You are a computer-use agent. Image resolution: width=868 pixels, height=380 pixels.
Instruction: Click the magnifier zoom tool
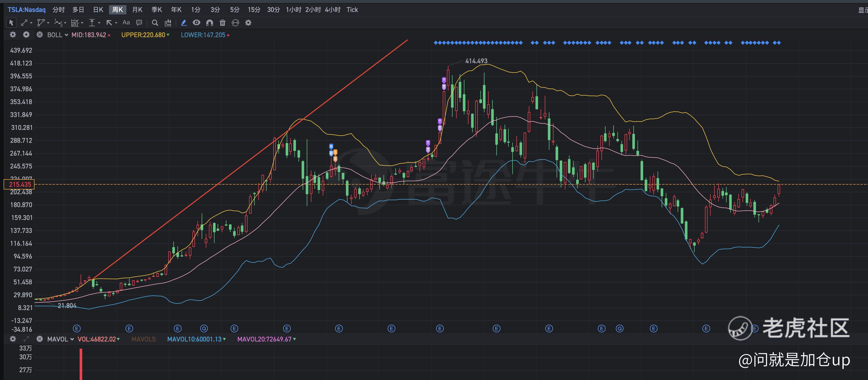(155, 23)
